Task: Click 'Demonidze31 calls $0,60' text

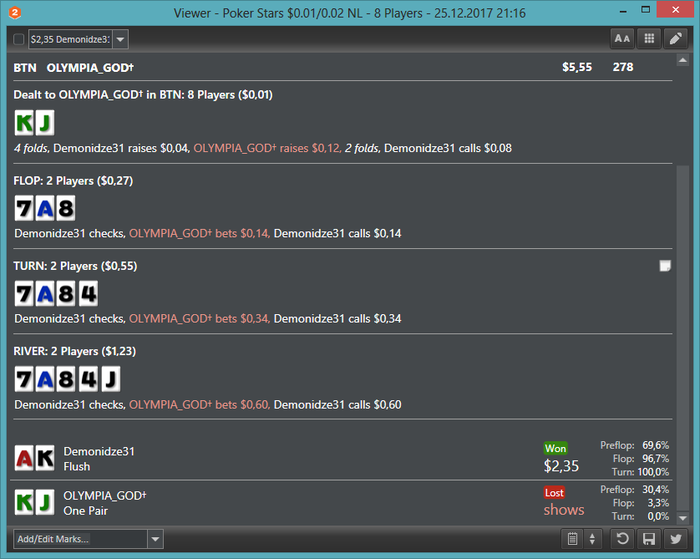Action: point(338,405)
